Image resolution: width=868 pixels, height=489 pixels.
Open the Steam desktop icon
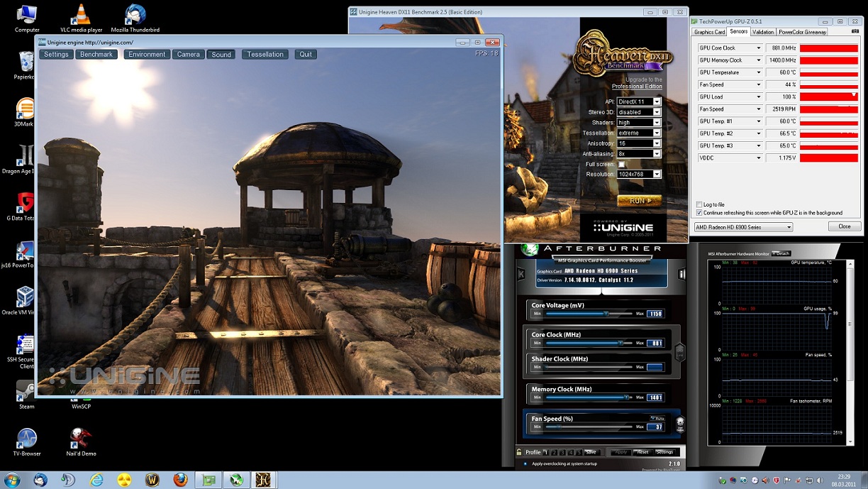click(26, 395)
